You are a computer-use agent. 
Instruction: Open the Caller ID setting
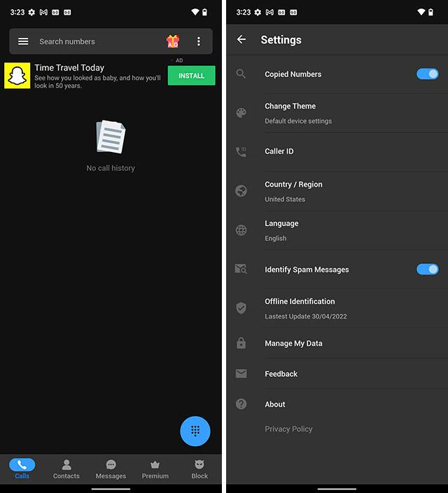337,151
